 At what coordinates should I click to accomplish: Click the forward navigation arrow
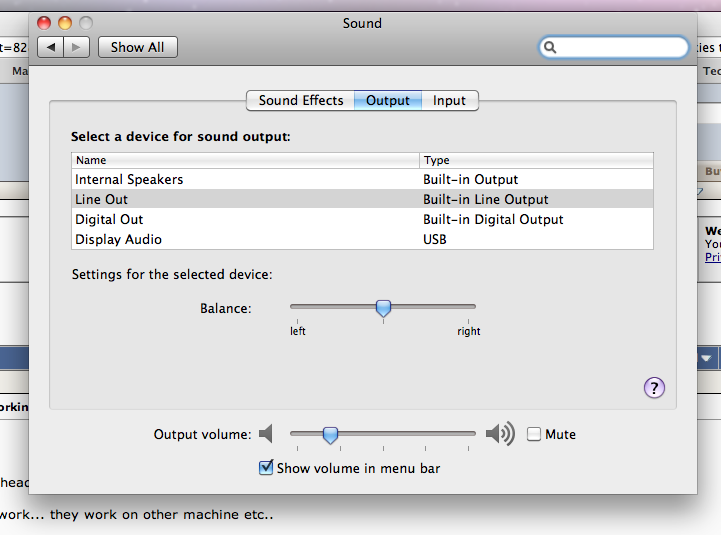(x=77, y=47)
